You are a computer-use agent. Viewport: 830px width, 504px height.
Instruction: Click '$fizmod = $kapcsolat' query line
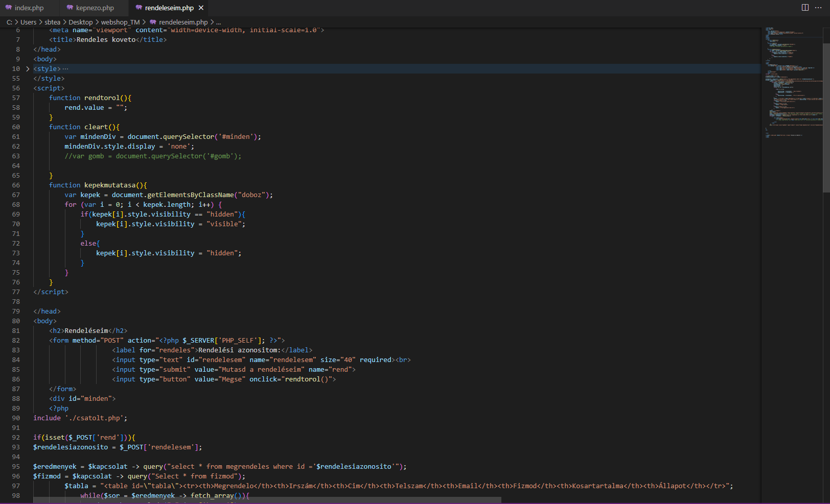tap(139, 476)
